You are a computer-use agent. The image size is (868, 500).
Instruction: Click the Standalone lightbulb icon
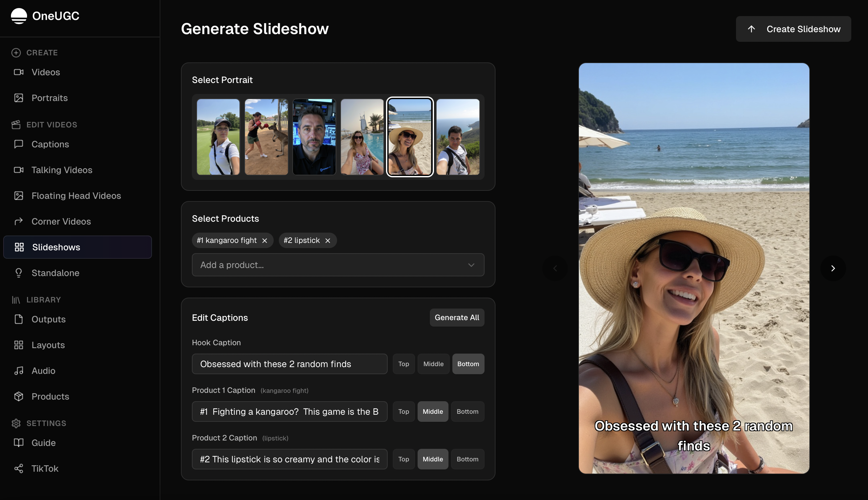pyautogui.click(x=19, y=273)
